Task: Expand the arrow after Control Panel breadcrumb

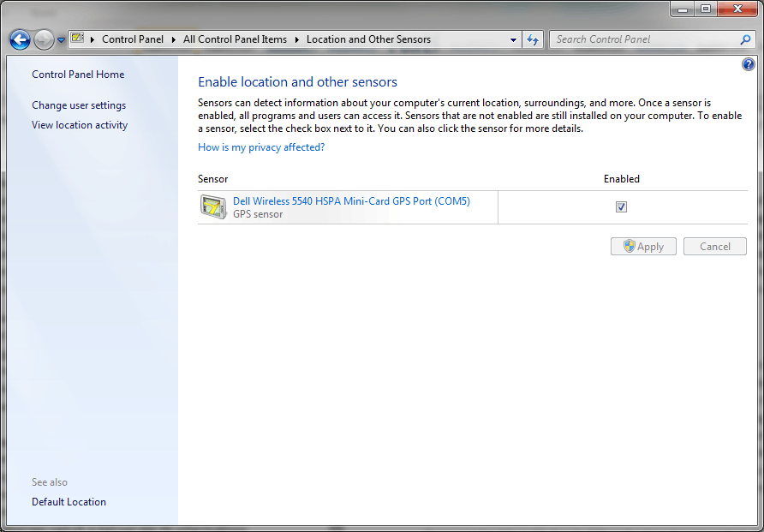Action: [x=174, y=40]
